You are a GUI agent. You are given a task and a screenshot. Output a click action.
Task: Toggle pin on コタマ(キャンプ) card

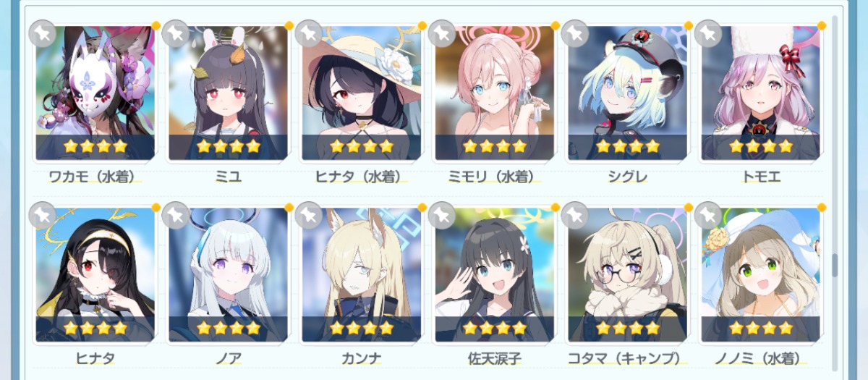pyautogui.click(x=575, y=215)
